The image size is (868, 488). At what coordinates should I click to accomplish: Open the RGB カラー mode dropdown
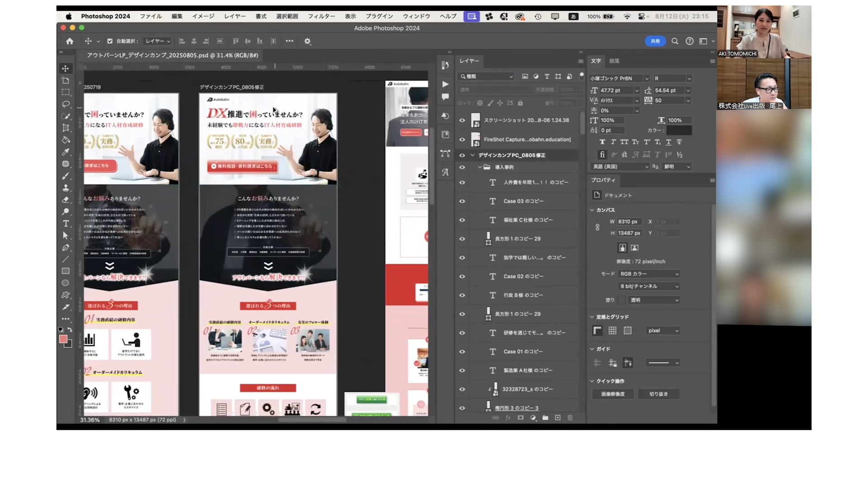649,274
